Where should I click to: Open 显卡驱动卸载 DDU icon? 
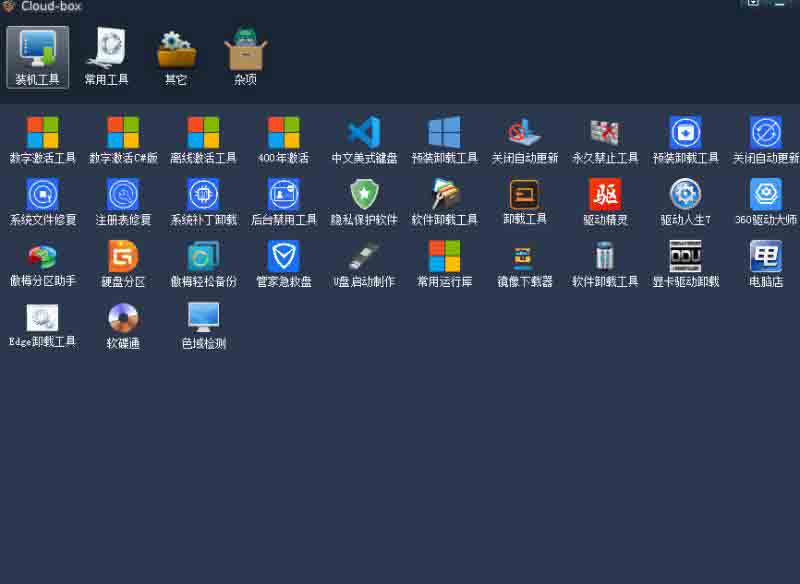[685, 264]
